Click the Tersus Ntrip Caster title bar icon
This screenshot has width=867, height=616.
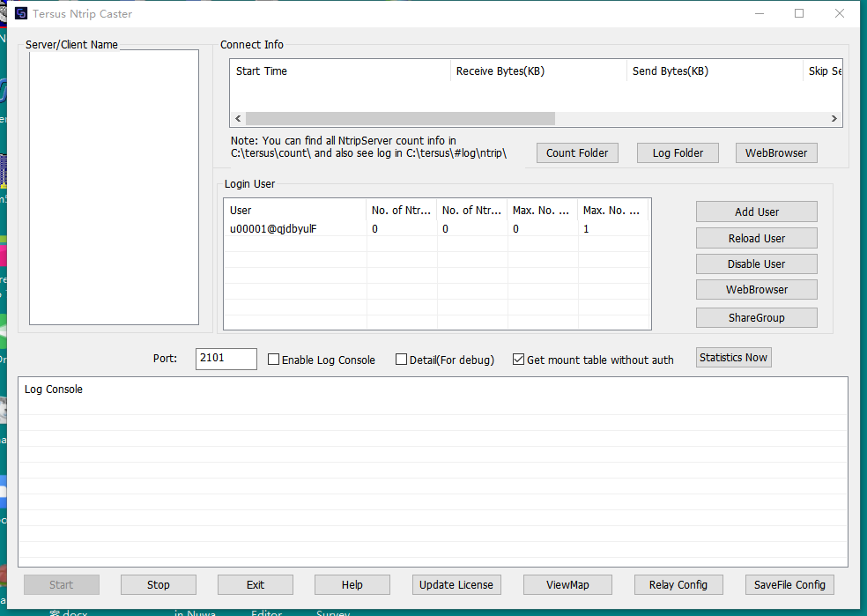(21, 13)
